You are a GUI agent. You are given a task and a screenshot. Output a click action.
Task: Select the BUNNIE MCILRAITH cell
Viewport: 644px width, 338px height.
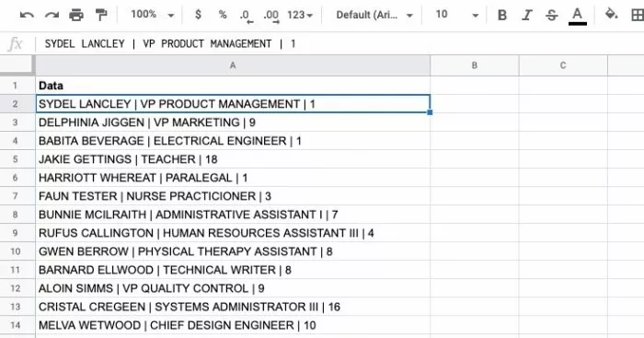(233, 215)
